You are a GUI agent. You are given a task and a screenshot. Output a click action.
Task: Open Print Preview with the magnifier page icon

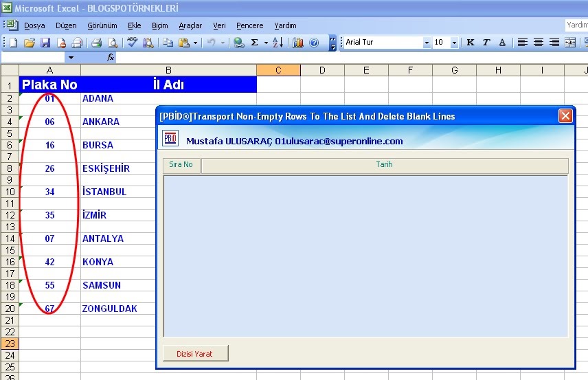113,43
